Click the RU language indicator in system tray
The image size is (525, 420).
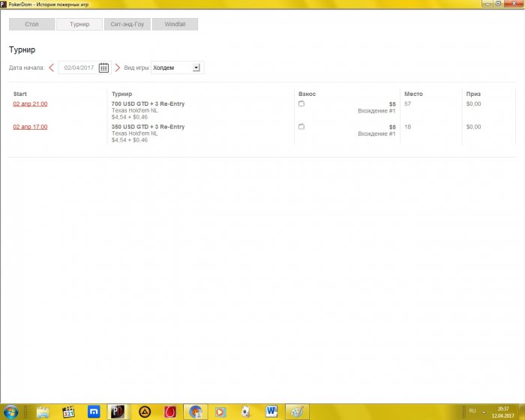pyautogui.click(x=472, y=411)
